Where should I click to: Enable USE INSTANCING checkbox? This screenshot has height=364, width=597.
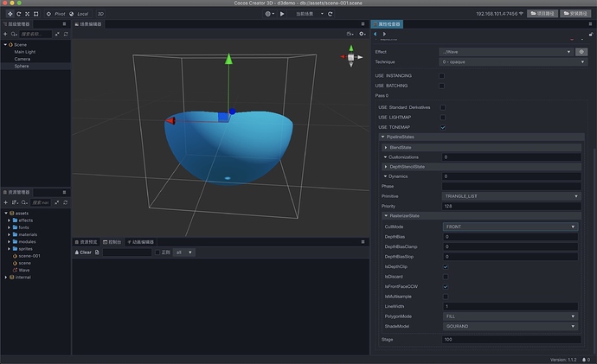click(443, 75)
